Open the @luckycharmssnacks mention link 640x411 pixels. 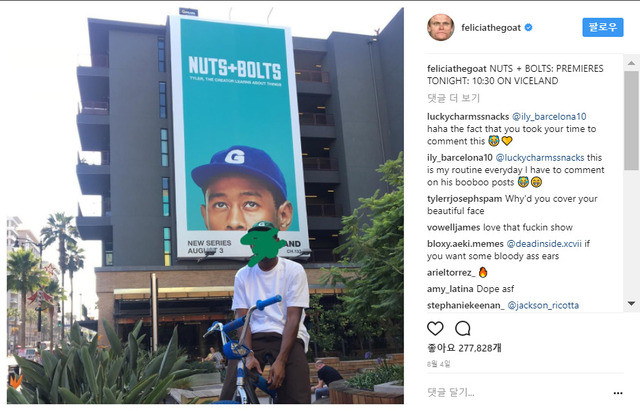[x=540, y=158]
